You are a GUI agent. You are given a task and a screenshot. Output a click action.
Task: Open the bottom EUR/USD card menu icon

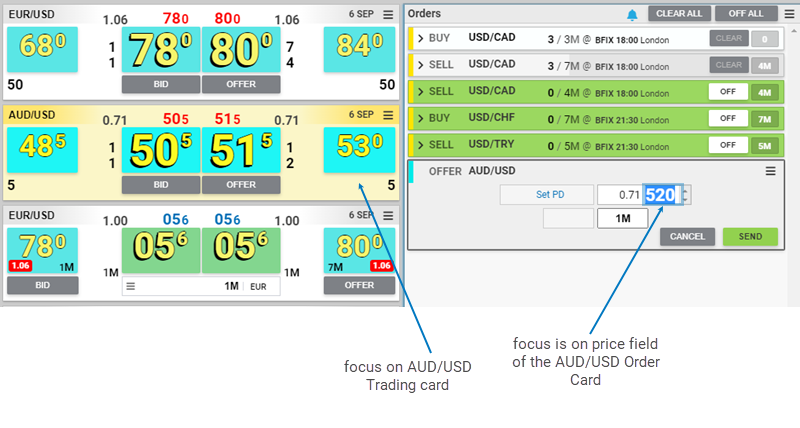click(x=388, y=215)
